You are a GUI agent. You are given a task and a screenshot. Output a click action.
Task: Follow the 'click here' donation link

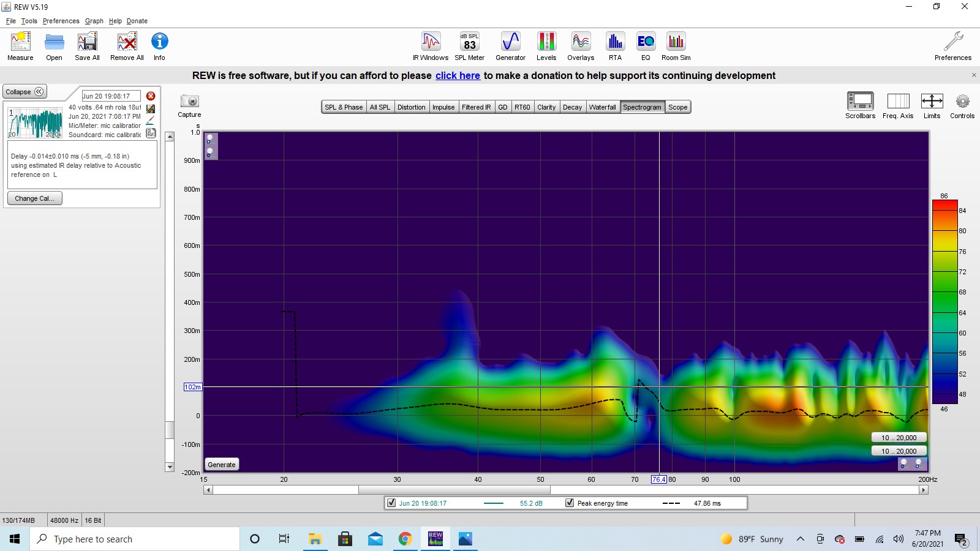tap(458, 75)
